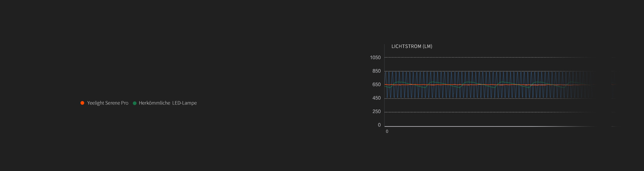Click the small 0 label below the x-axis

(x=387, y=132)
